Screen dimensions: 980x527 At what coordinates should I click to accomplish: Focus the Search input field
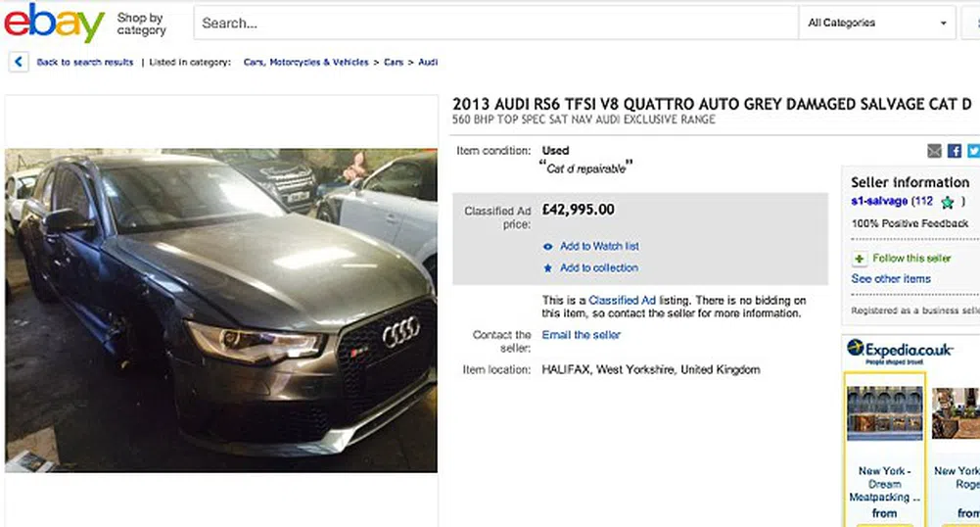click(495, 24)
